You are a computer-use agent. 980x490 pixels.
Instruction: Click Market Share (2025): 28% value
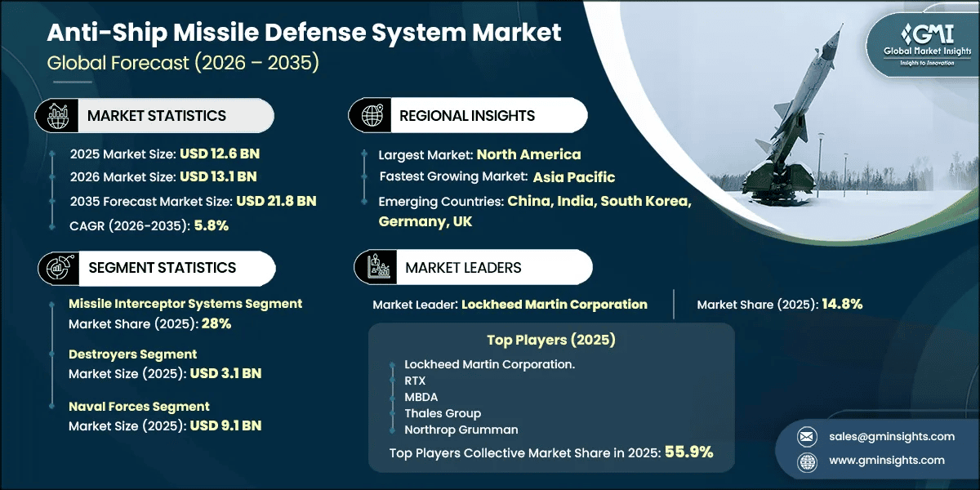[150, 323]
